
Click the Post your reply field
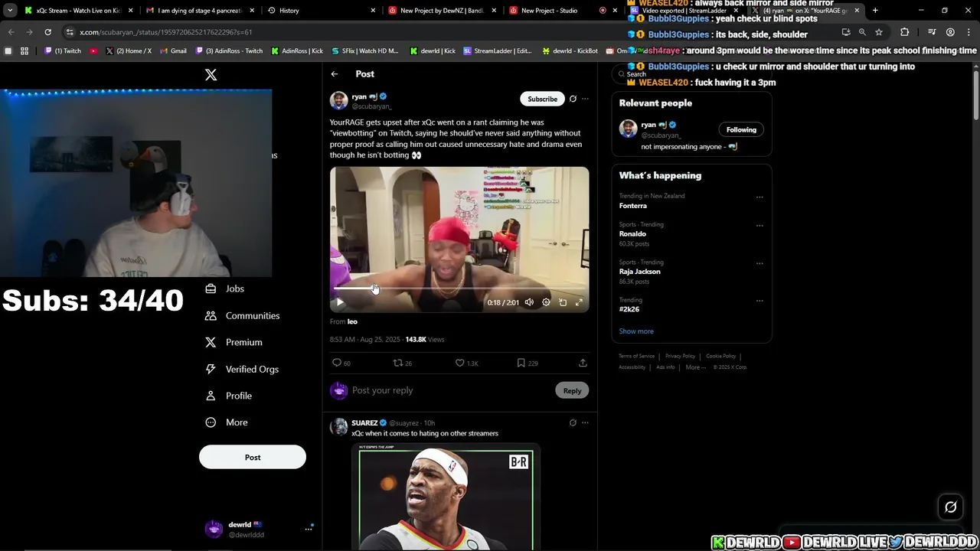[450, 390]
